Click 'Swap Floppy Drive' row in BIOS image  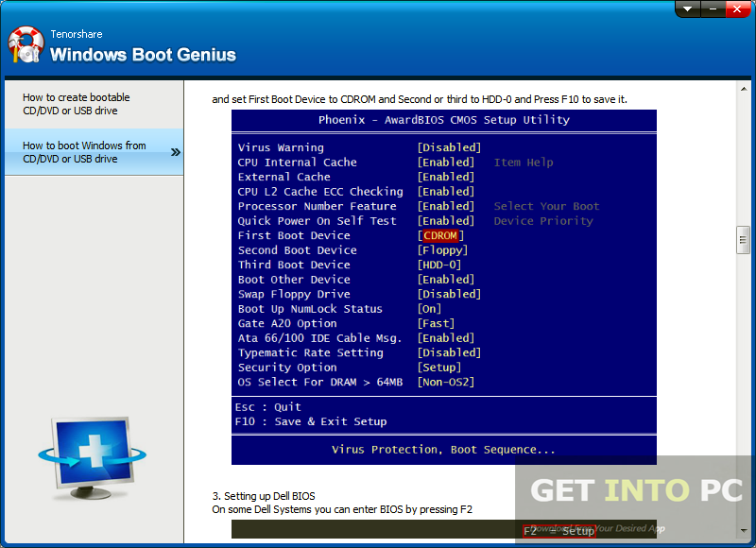pyautogui.click(x=359, y=294)
